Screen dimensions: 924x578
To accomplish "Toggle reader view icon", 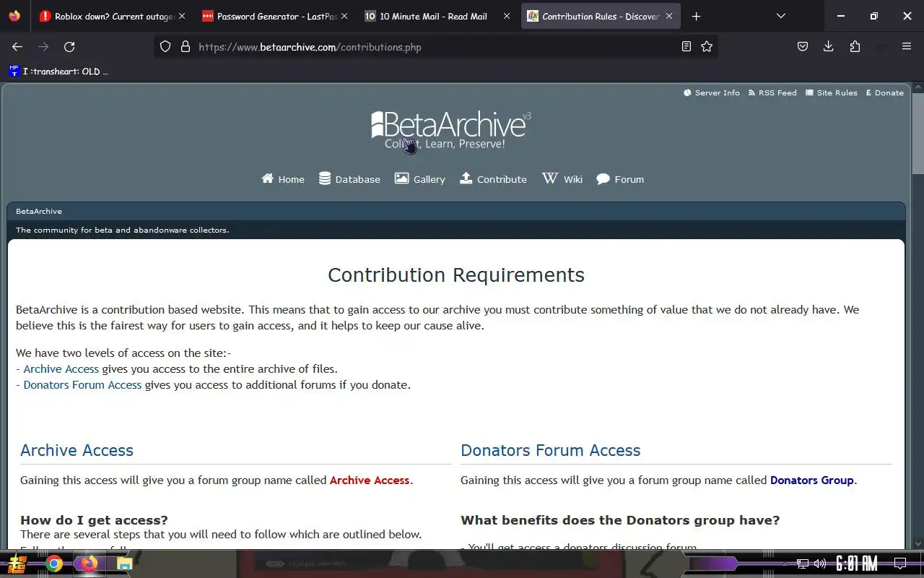I will pos(687,46).
